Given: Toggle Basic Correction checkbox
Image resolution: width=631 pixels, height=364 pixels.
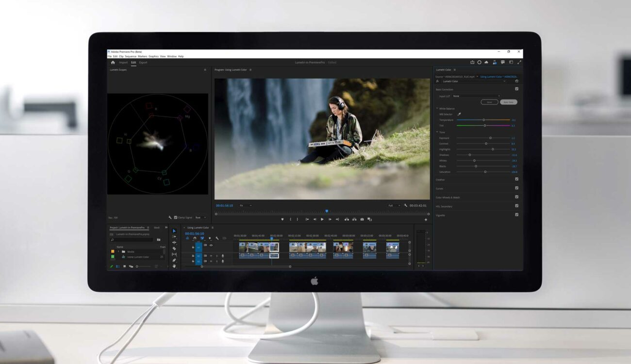Looking at the screenshot, I should pos(516,89).
